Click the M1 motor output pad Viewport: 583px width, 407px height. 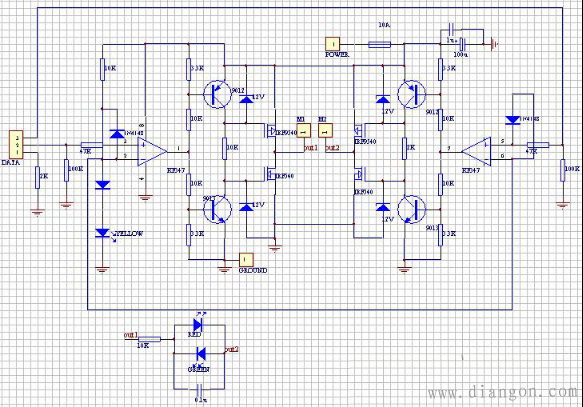303,130
